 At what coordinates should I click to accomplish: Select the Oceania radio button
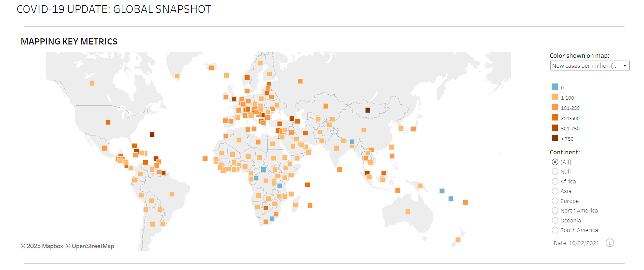point(555,220)
